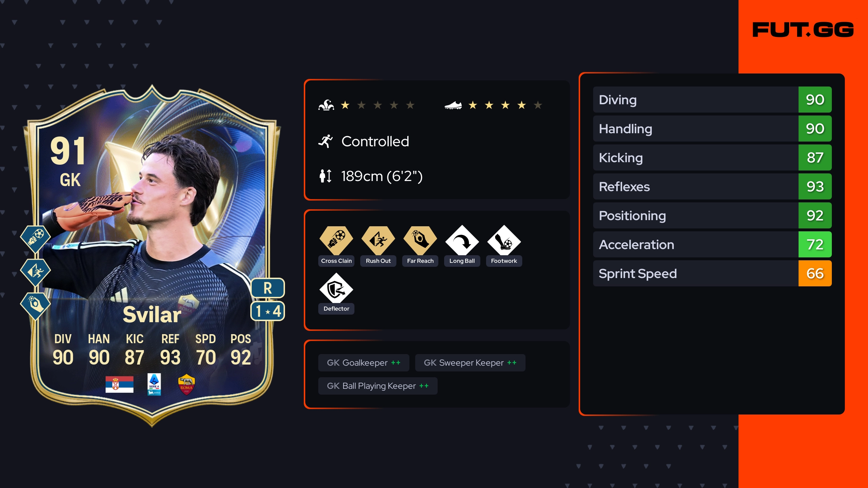Select the GK Sweeper Keeper ++ role
This screenshot has width=868, height=488.
[x=470, y=363]
